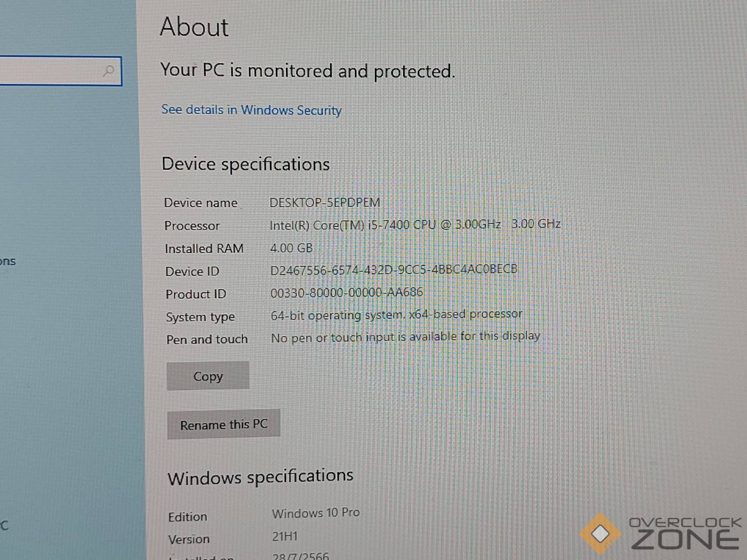Select the No pen or touch input text

pyautogui.click(x=406, y=337)
